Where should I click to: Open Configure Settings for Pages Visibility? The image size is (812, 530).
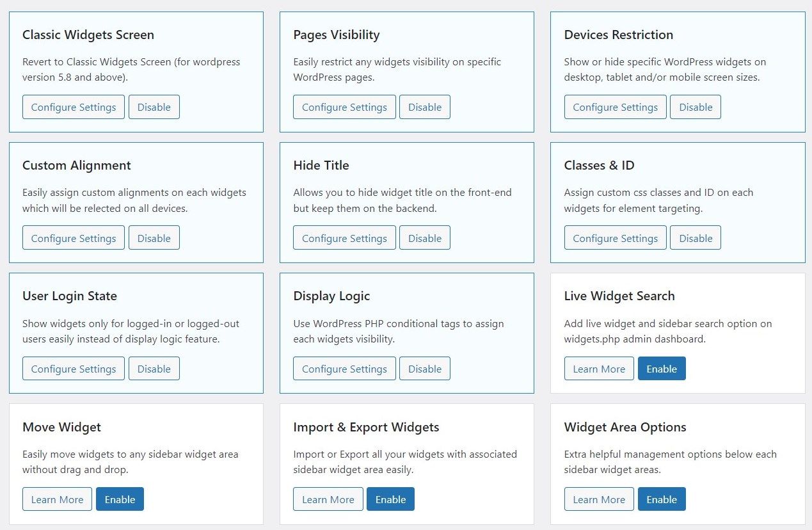click(344, 107)
